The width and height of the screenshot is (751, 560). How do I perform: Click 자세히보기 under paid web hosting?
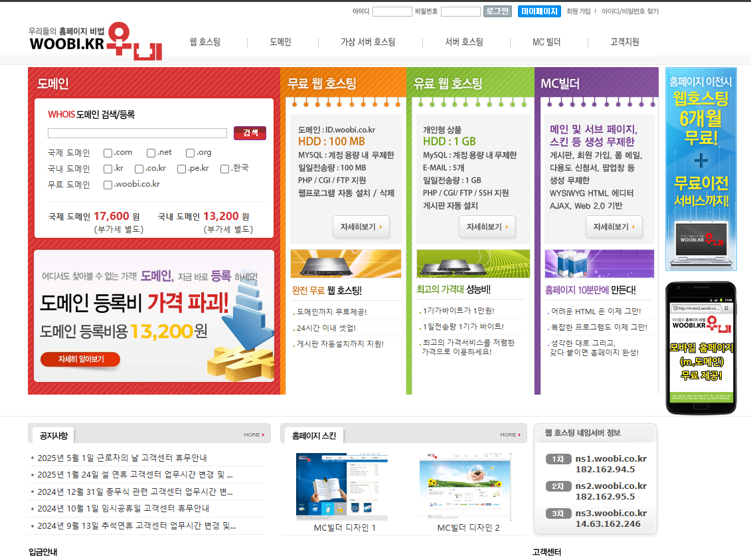coord(487,227)
